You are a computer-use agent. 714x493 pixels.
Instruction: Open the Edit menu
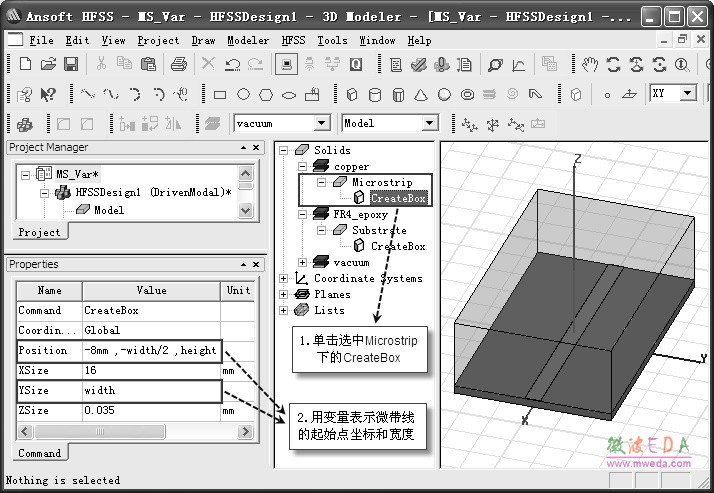point(77,41)
